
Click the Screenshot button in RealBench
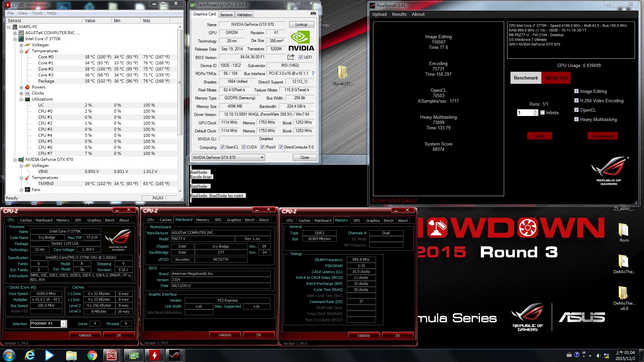603,136
